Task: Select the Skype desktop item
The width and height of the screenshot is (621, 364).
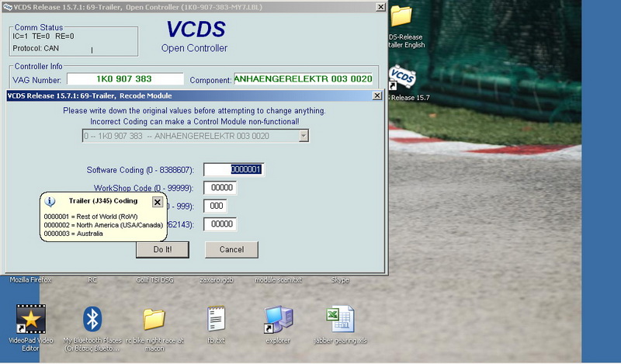Action: (x=340, y=279)
